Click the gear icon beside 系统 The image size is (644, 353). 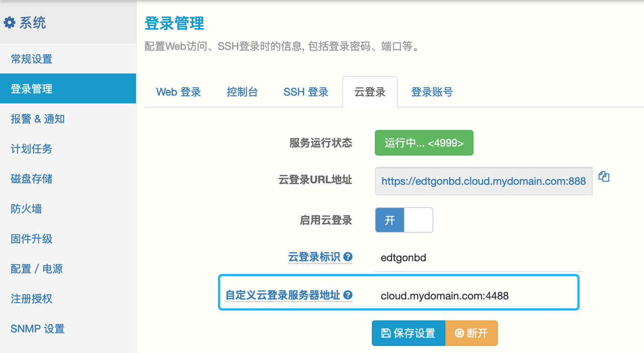point(10,23)
